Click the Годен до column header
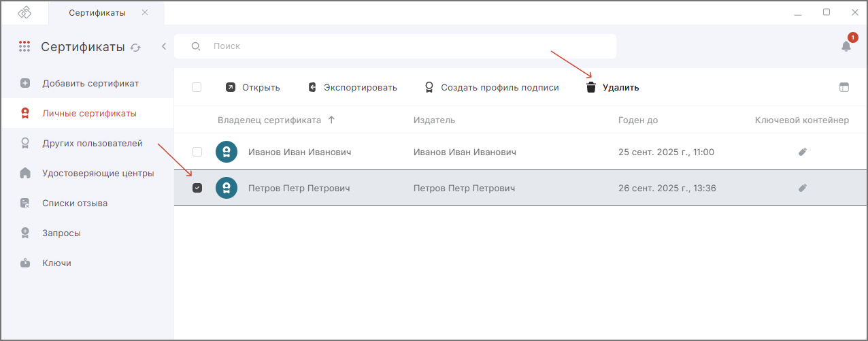The width and height of the screenshot is (868, 341). [638, 120]
